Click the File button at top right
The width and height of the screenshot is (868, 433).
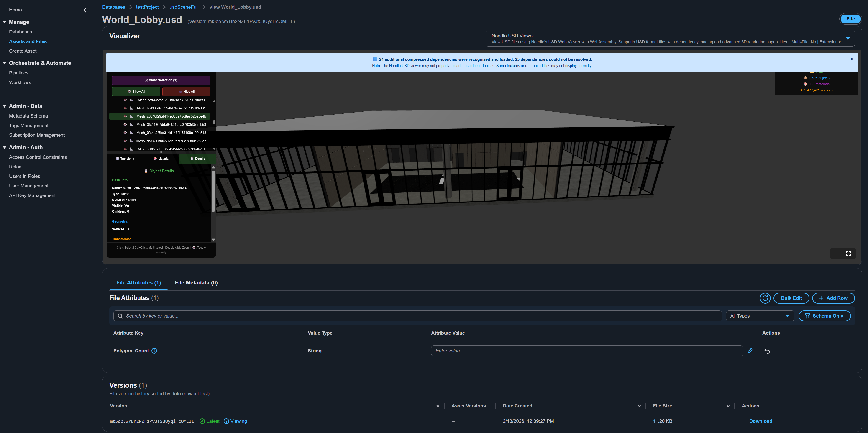click(850, 19)
